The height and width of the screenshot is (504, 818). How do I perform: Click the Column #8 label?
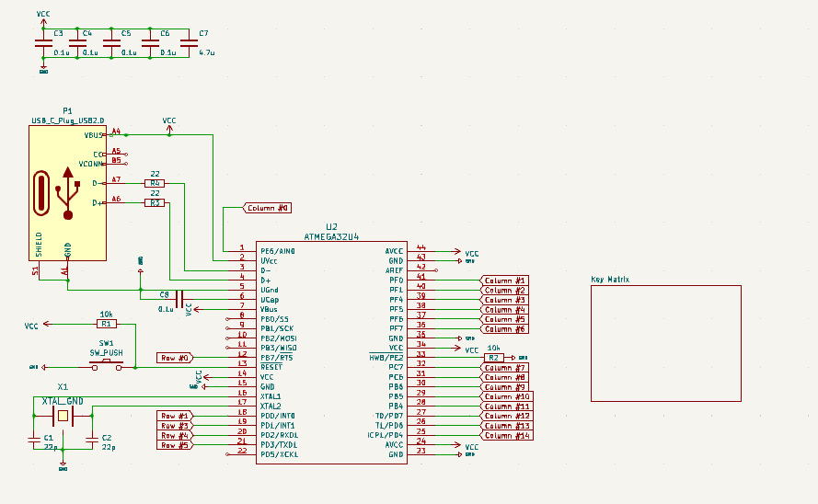pyautogui.click(x=504, y=377)
